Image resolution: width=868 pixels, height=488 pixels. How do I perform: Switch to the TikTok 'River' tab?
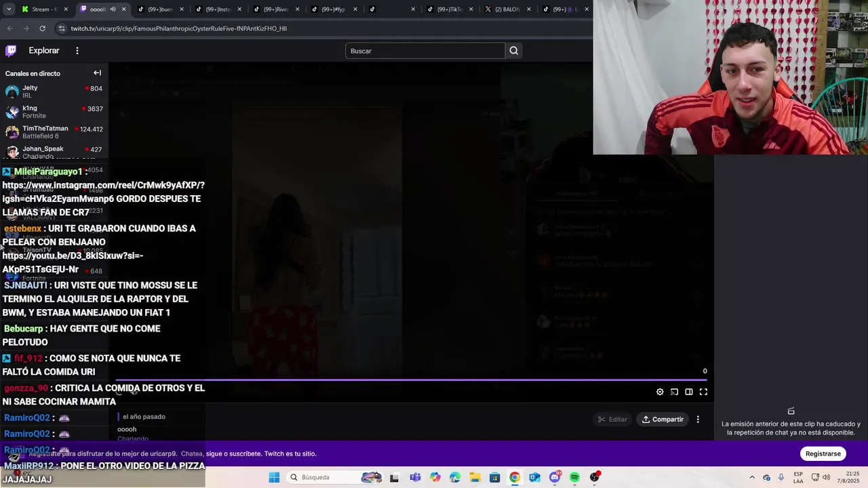click(x=275, y=9)
